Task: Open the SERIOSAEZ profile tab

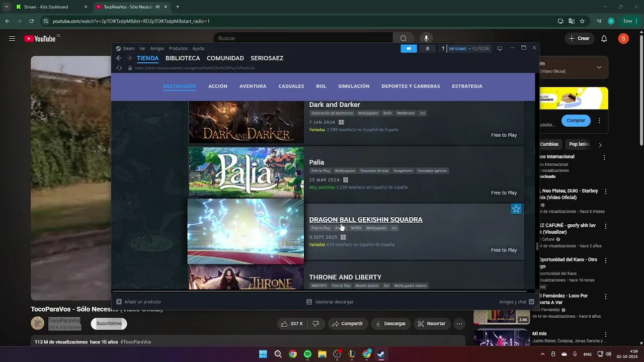Action: coord(267,58)
